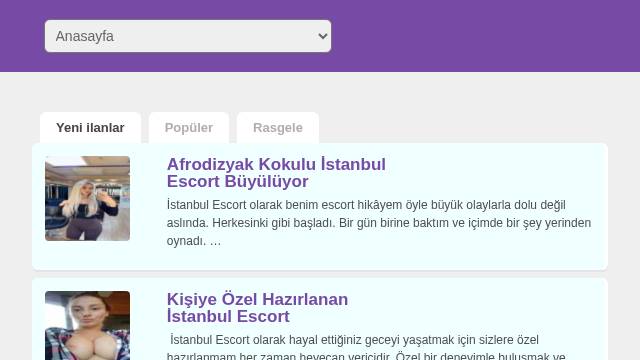This screenshot has height=360, width=640.
Task: Click the thumbnail beside the Afrodizyak Kokulu listing
Action: 87,198
